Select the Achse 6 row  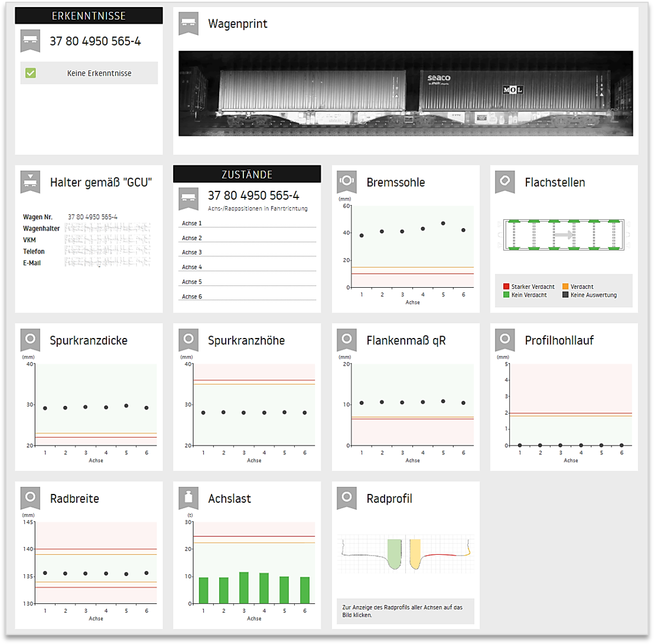[248, 296]
